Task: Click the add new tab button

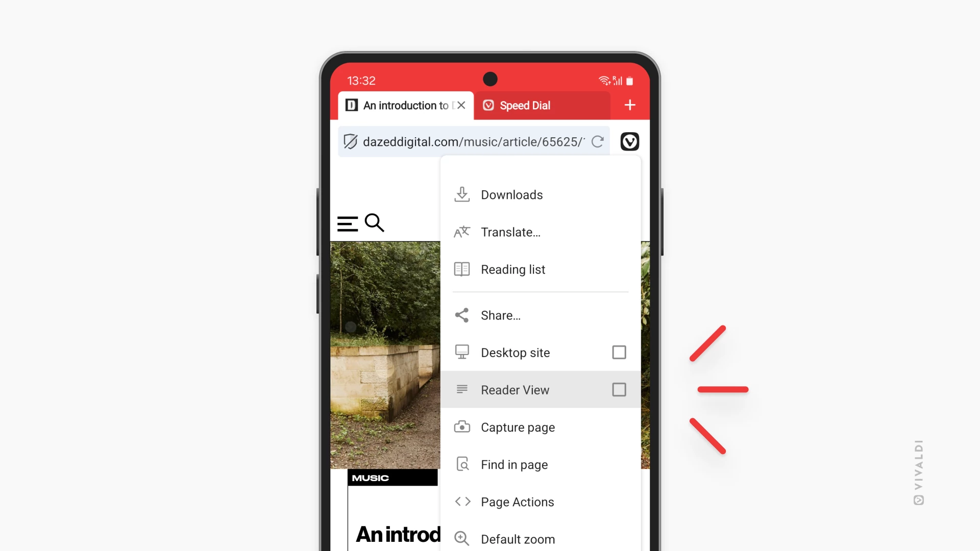Action: [x=629, y=105]
